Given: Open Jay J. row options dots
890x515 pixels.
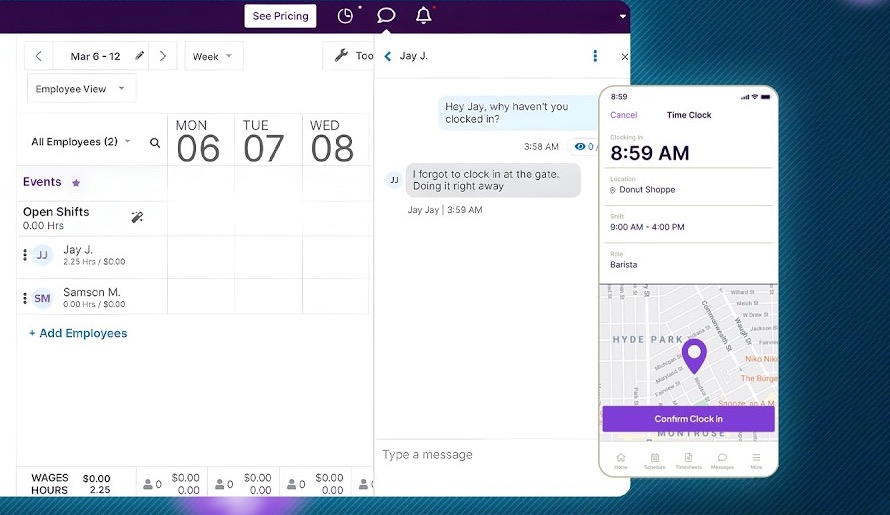Looking at the screenshot, I should coord(24,255).
